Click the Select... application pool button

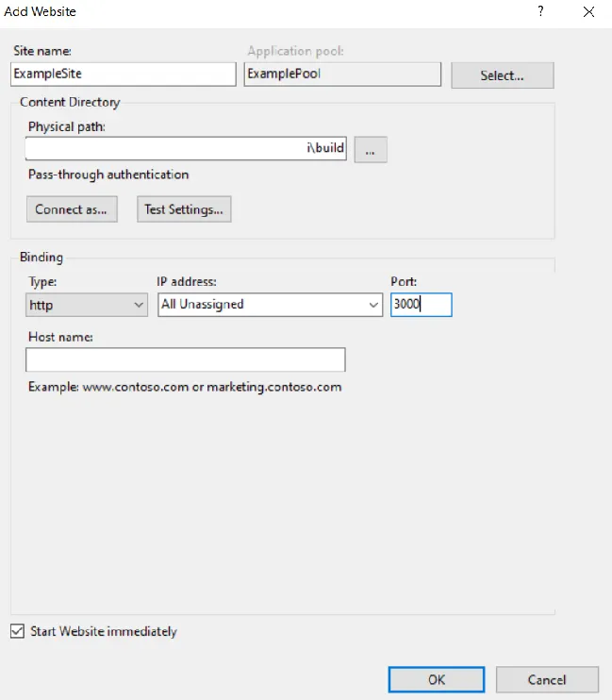502,75
